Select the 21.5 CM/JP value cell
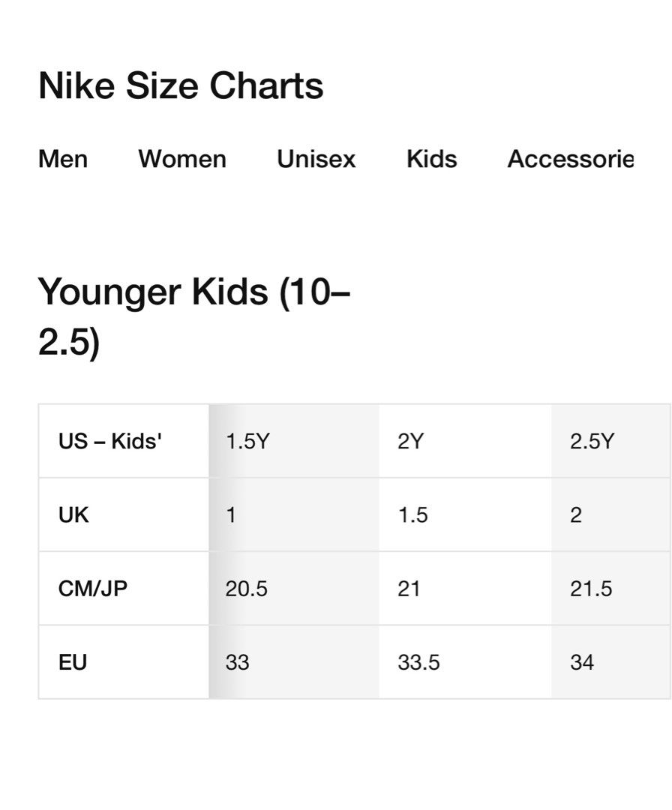 click(591, 589)
